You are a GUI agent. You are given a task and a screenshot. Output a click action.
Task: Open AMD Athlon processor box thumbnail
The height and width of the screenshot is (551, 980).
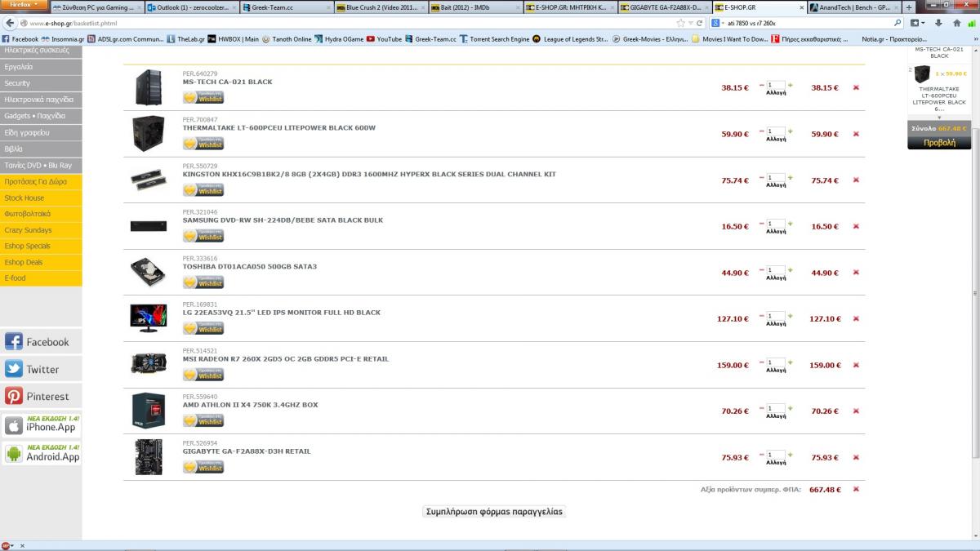149,411
